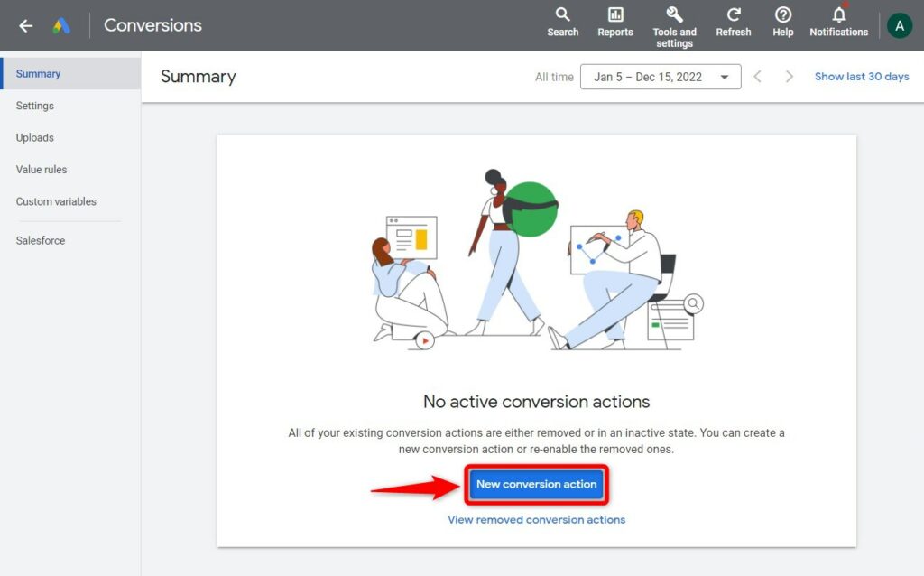Click View removed conversion actions
Viewport: 924px width, 576px height.
[536, 520]
